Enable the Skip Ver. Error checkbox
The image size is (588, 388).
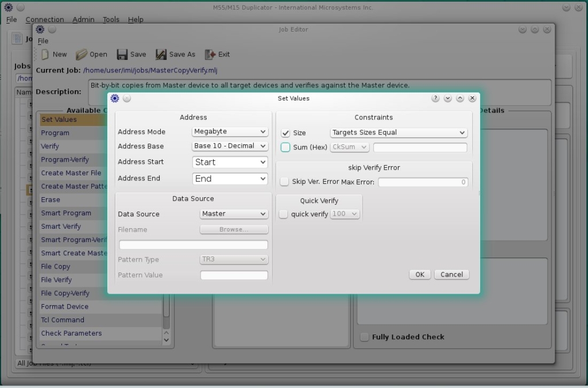tap(284, 182)
